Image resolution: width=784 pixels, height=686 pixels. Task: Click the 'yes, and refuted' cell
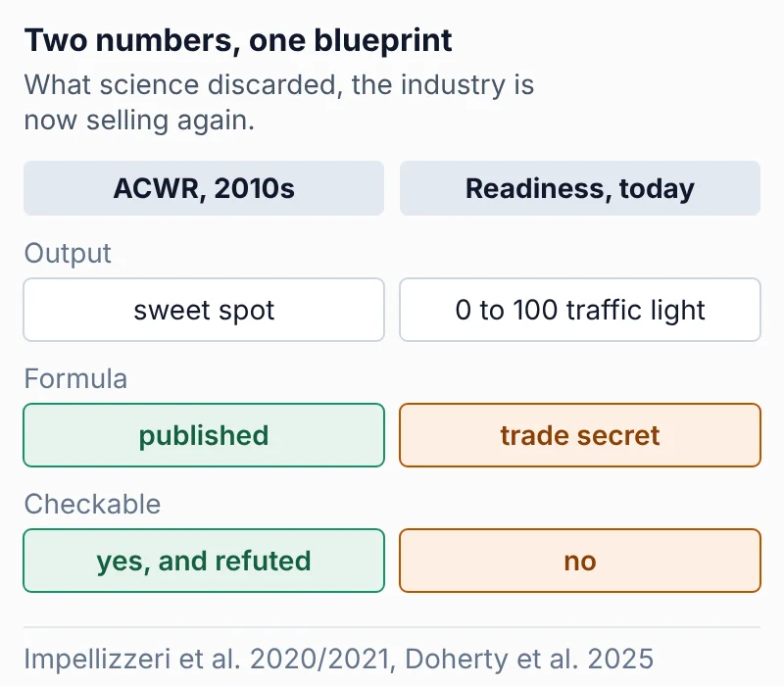tap(204, 561)
